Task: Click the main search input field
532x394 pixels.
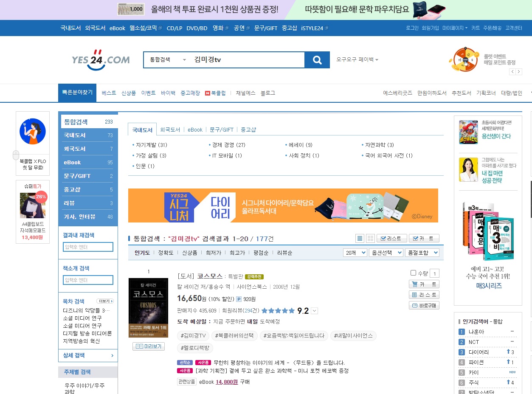Action: [x=248, y=60]
